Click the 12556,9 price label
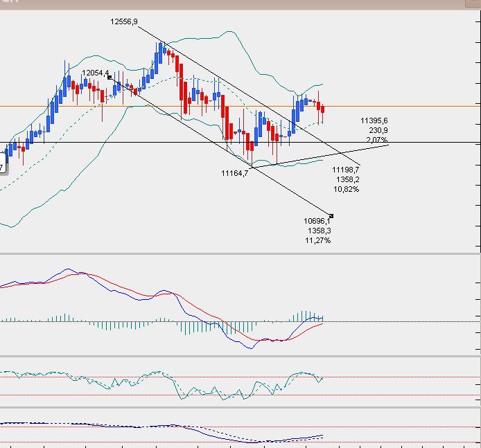The height and width of the screenshot is (448, 481). (124, 21)
